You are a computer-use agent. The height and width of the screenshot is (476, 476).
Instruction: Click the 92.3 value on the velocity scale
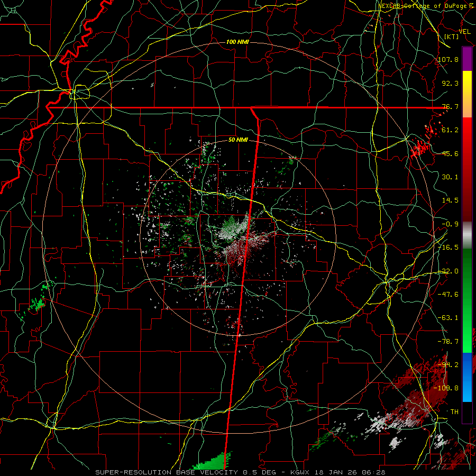pos(450,83)
